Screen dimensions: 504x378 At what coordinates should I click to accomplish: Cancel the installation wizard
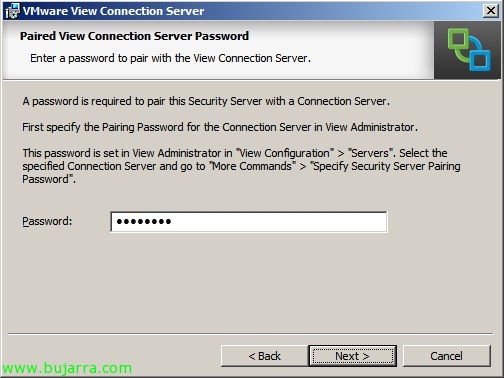(446, 356)
